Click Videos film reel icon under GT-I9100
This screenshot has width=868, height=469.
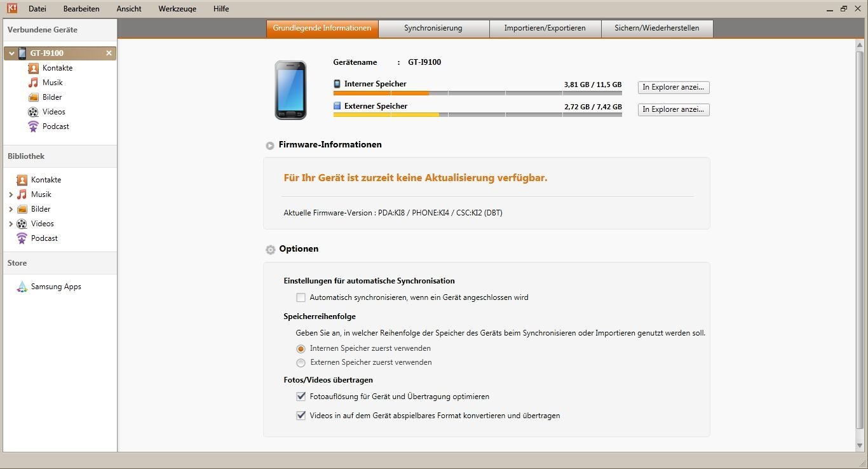(33, 112)
